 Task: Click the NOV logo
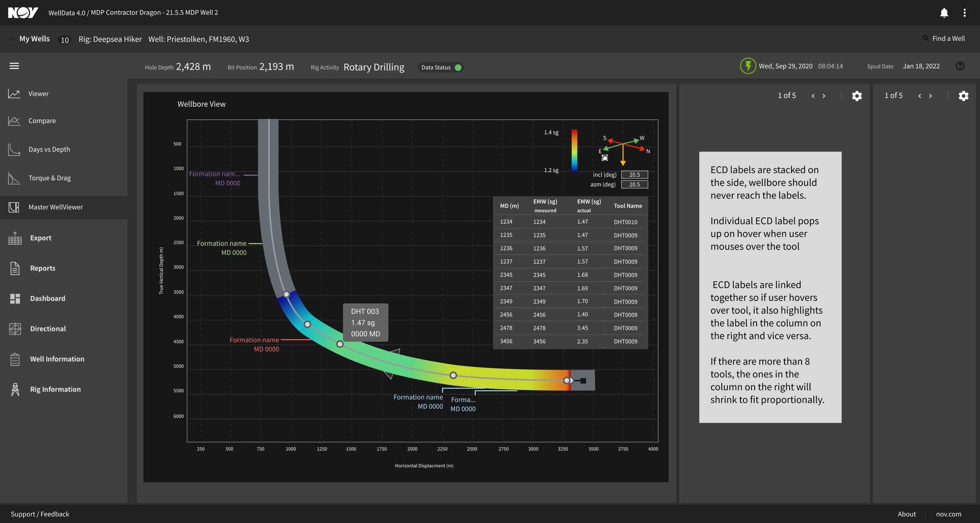[x=23, y=13]
